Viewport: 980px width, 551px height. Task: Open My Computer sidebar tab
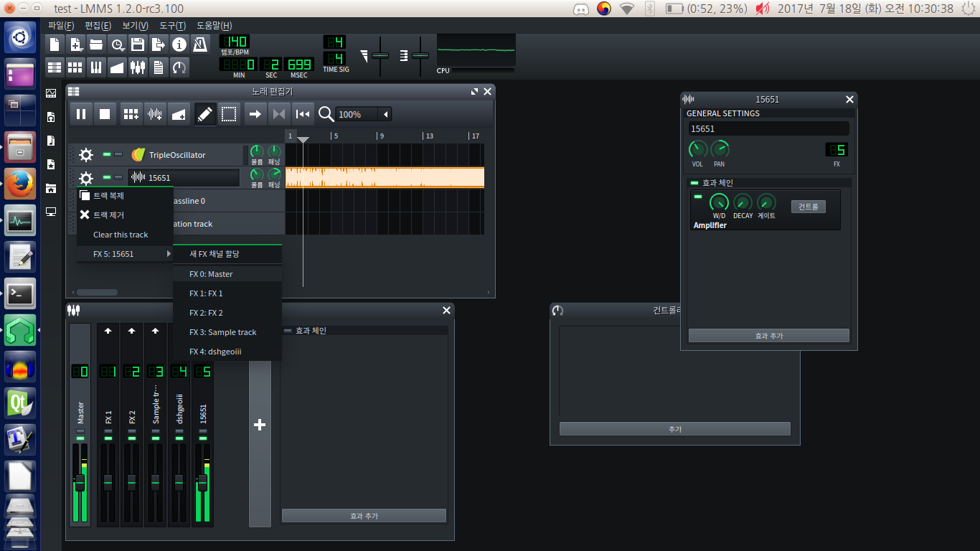tap(51, 212)
